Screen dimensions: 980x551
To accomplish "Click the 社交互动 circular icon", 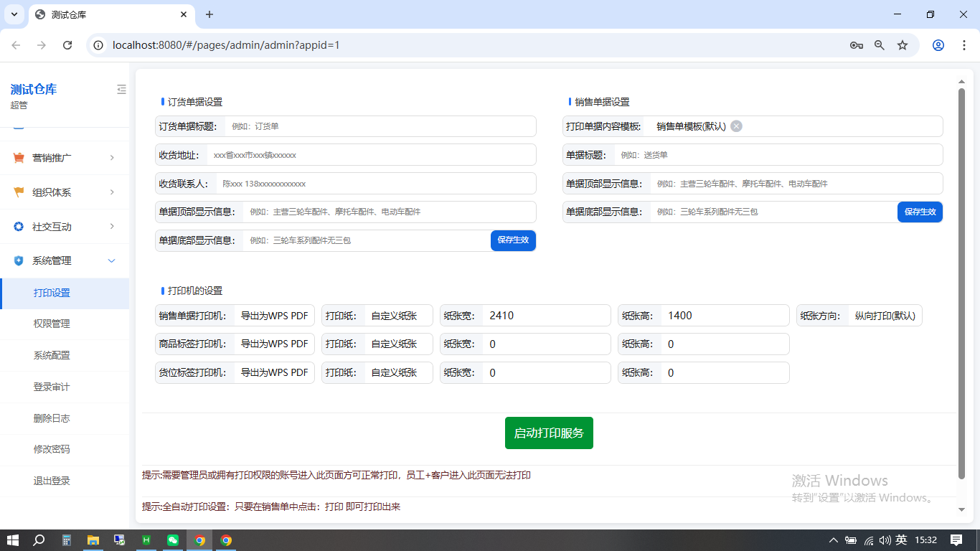I will [19, 227].
